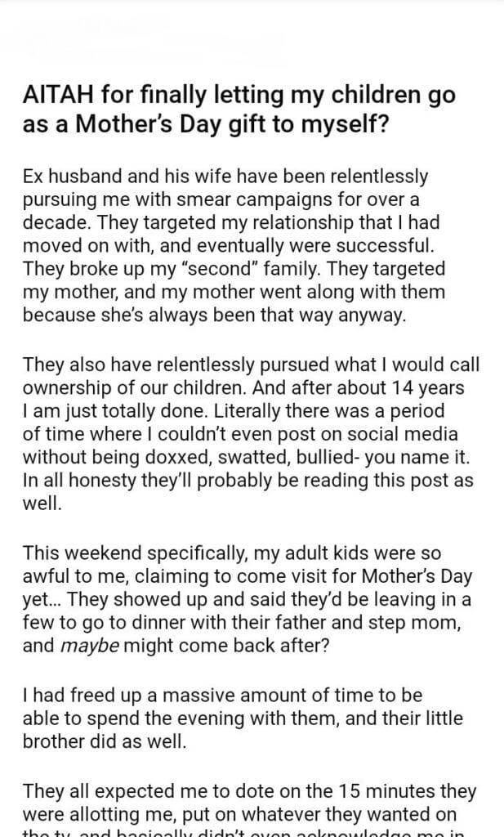
Task: Click the paragraph beginning "They also have relentlessly"
Action: 252,432
